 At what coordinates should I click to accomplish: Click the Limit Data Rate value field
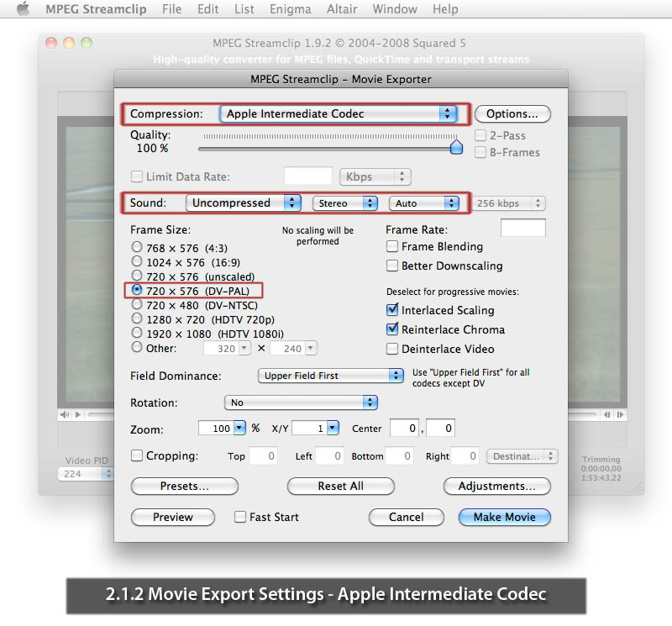tap(307, 176)
